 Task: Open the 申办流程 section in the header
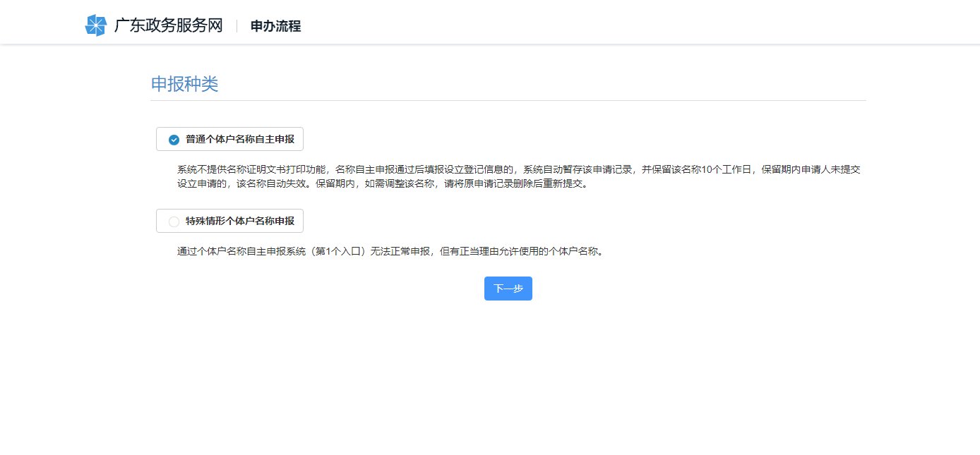tap(275, 26)
